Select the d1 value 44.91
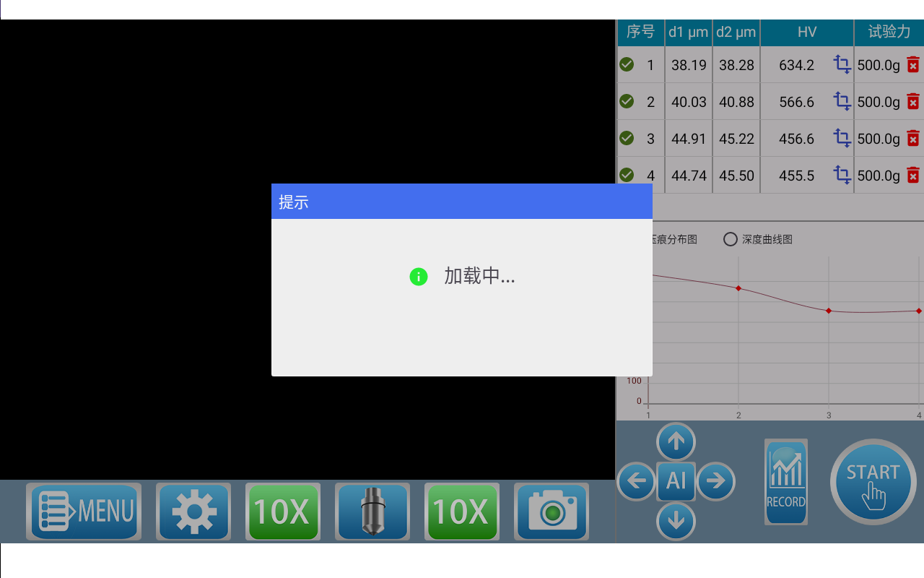This screenshot has height=578, width=924. [689, 139]
